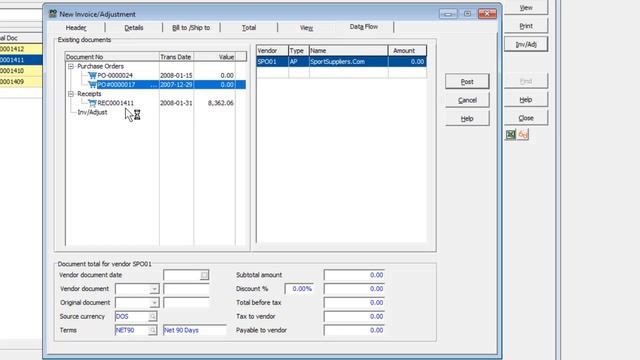Viewport: 640px width, 360px height.
Task: Click the 2008-01-15 trans date cell
Action: [176, 76]
